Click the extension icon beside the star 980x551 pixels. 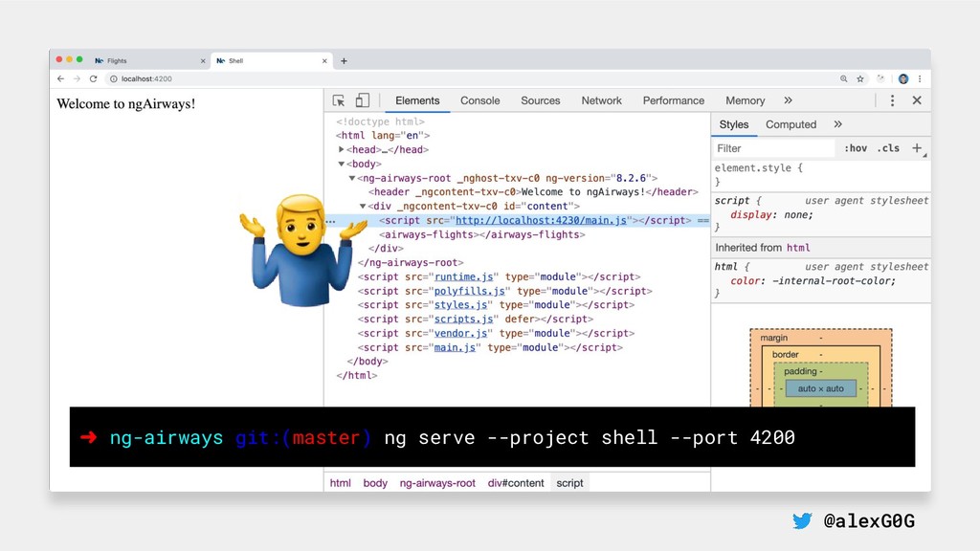[880, 78]
